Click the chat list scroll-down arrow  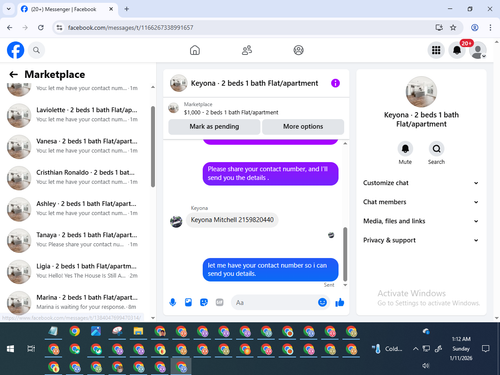[x=153, y=318]
